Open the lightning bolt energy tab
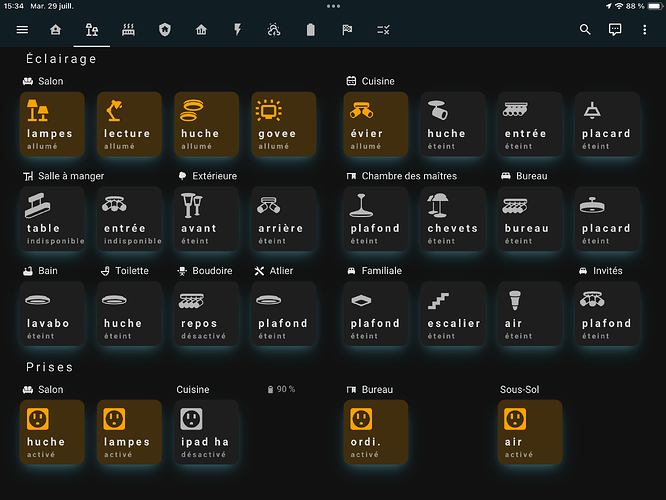 click(237, 30)
